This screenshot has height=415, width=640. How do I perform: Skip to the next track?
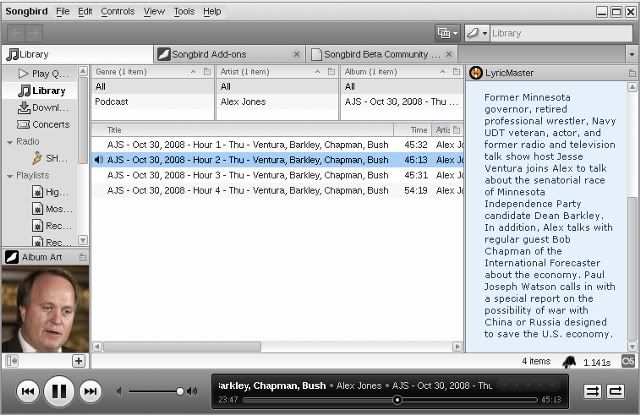click(90, 391)
